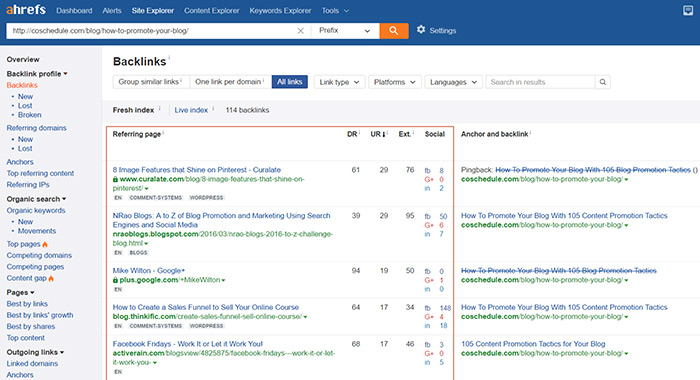Open the Broken backlinks sidebar link

(x=29, y=115)
